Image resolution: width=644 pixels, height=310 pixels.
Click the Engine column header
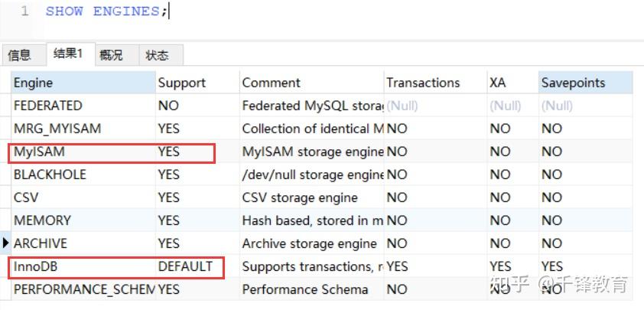83,83
